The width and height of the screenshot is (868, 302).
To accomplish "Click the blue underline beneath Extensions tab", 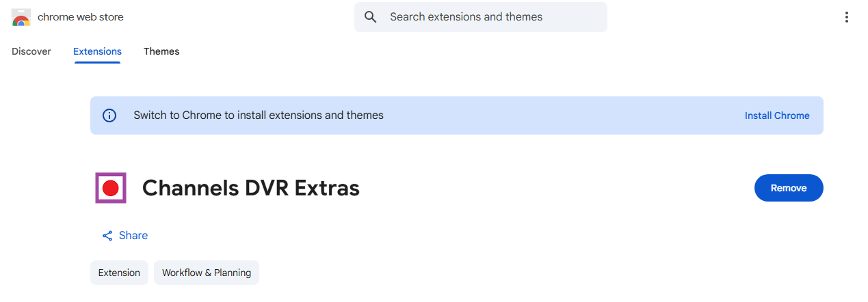I will click(97, 63).
